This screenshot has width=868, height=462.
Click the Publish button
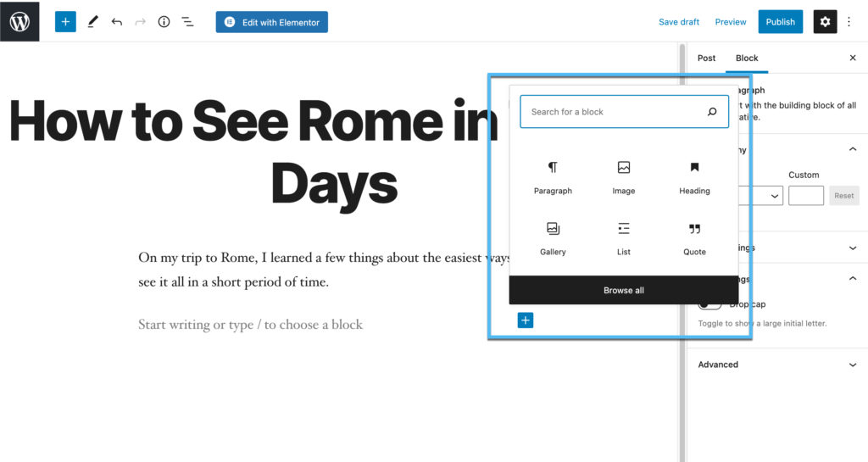pos(780,22)
